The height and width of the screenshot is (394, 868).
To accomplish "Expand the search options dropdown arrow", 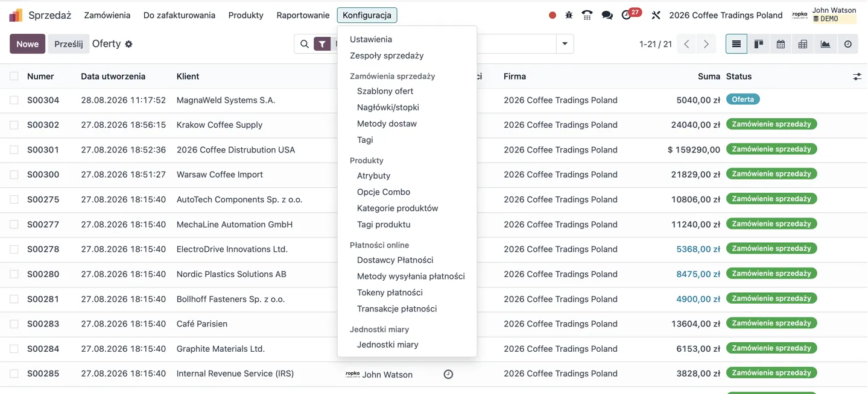I will [565, 44].
